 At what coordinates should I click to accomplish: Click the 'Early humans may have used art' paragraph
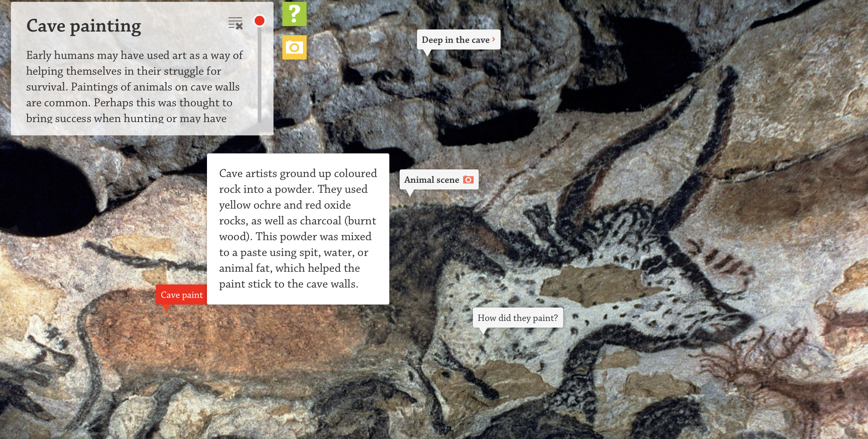tap(134, 86)
